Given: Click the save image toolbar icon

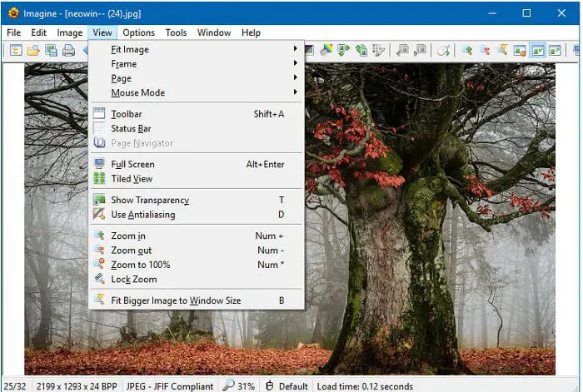Looking at the screenshot, I should coord(51,50).
